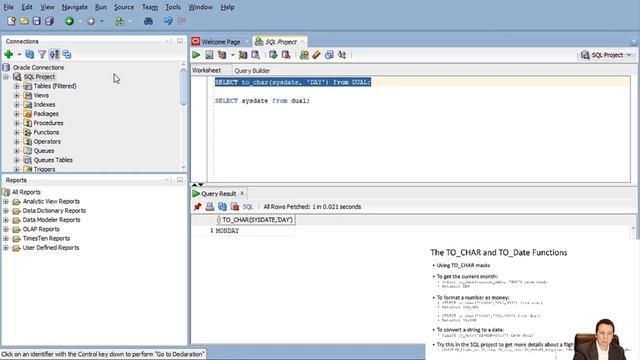This screenshot has width=640, height=360.
Task: Open the File menu
Action: pos(8,7)
